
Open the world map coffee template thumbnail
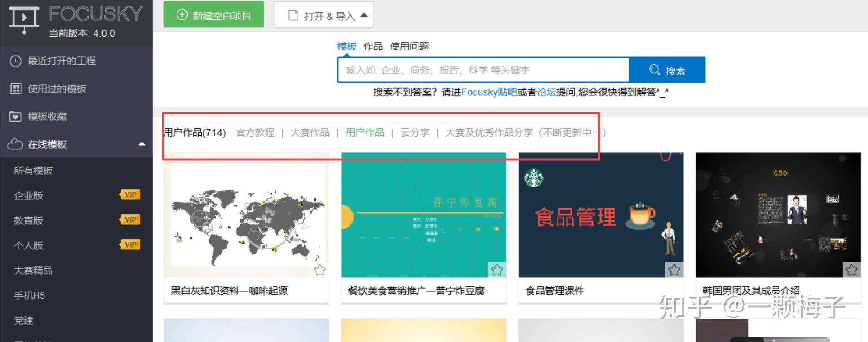click(246, 215)
